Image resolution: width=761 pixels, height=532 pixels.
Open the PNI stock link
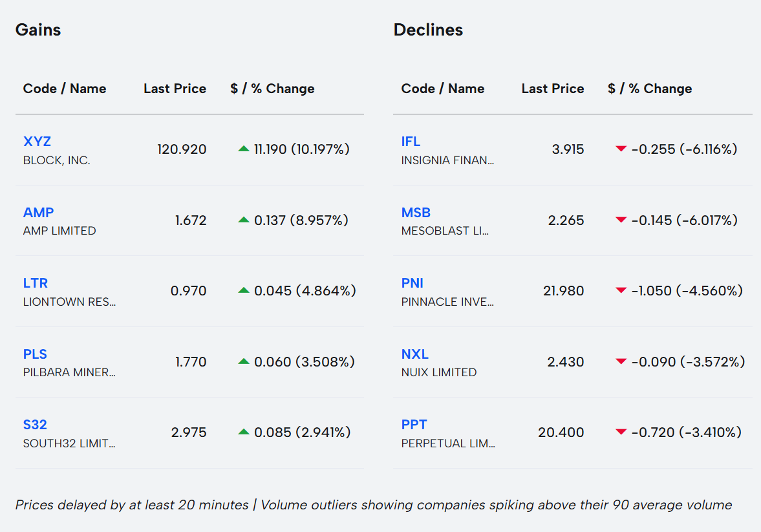pos(413,283)
